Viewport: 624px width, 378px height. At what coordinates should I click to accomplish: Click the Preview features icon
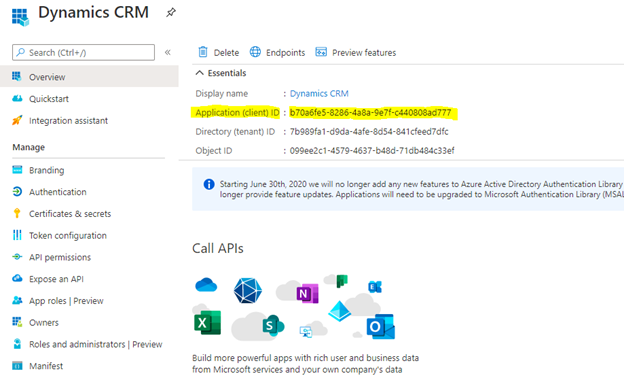point(321,52)
